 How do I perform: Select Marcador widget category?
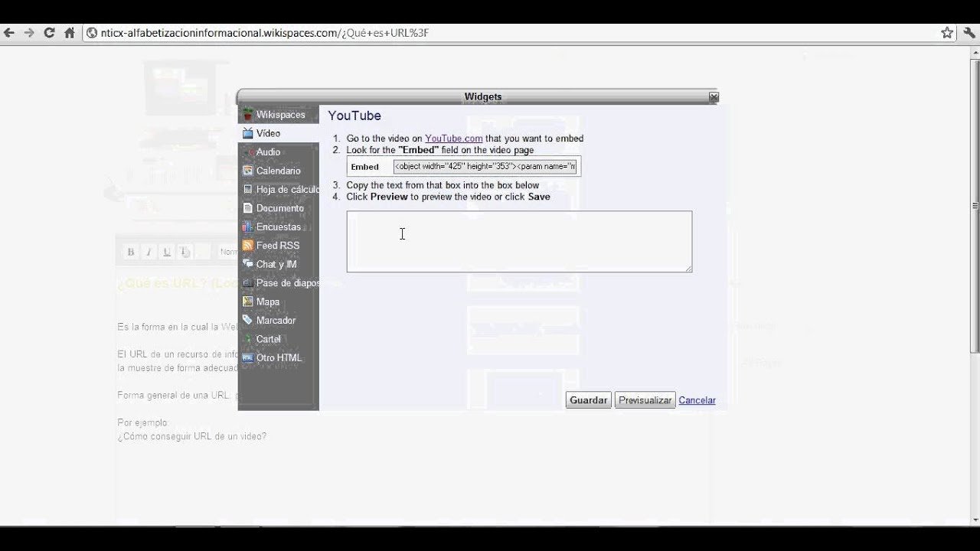[279, 321]
